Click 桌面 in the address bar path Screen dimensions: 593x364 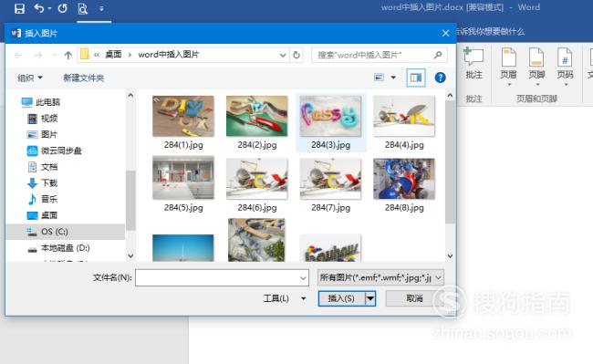click(x=113, y=55)
